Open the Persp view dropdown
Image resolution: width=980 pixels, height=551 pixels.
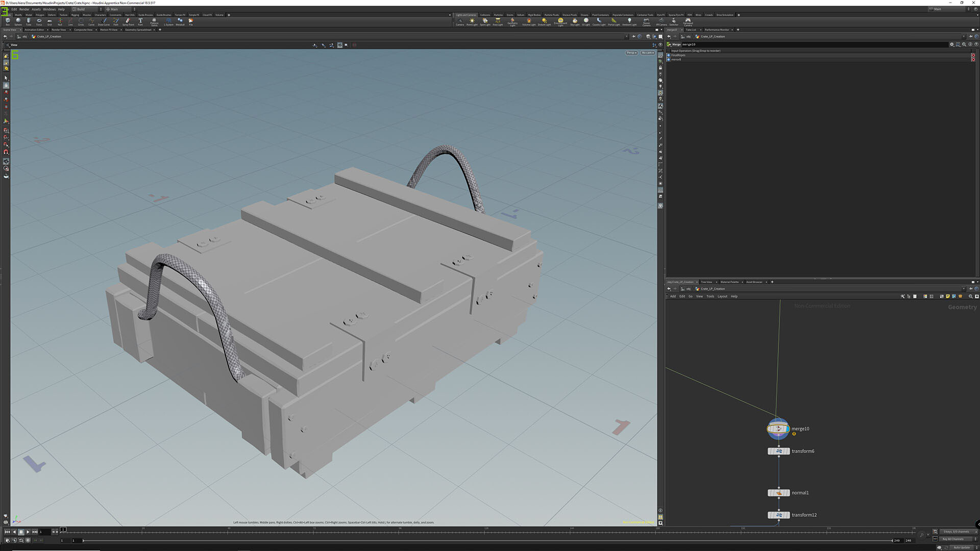(631, 53)
